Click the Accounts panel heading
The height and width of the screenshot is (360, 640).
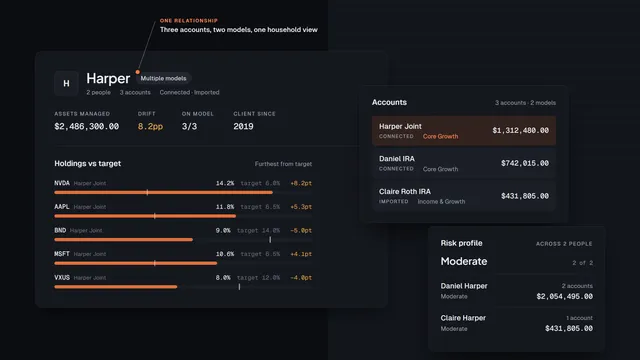pyautogui.click(x=389, y=102)
